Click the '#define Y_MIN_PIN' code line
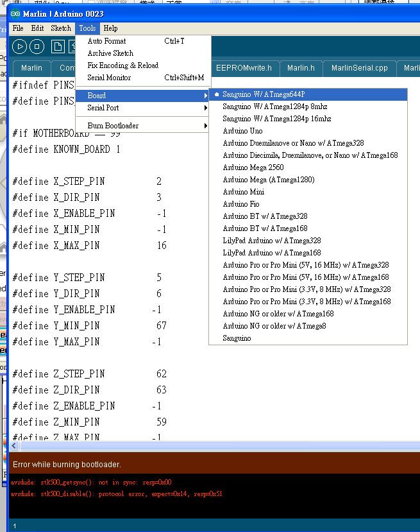 coord(90,326)
